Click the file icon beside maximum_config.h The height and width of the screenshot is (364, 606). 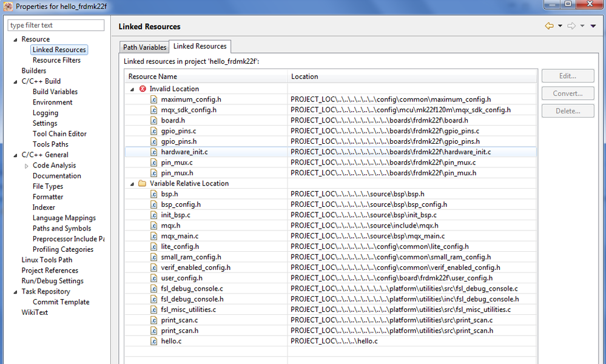click(x=154, y=99)
